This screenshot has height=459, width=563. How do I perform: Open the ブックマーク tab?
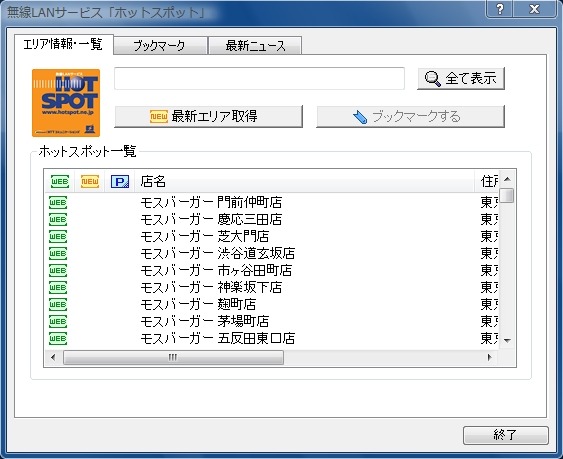click(160, 46)
